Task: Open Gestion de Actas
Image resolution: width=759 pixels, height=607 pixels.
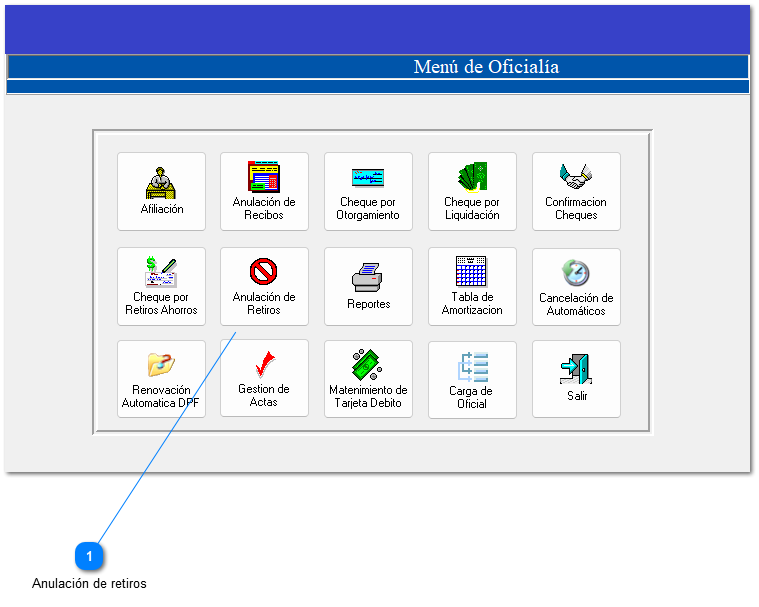Action: 264,379
